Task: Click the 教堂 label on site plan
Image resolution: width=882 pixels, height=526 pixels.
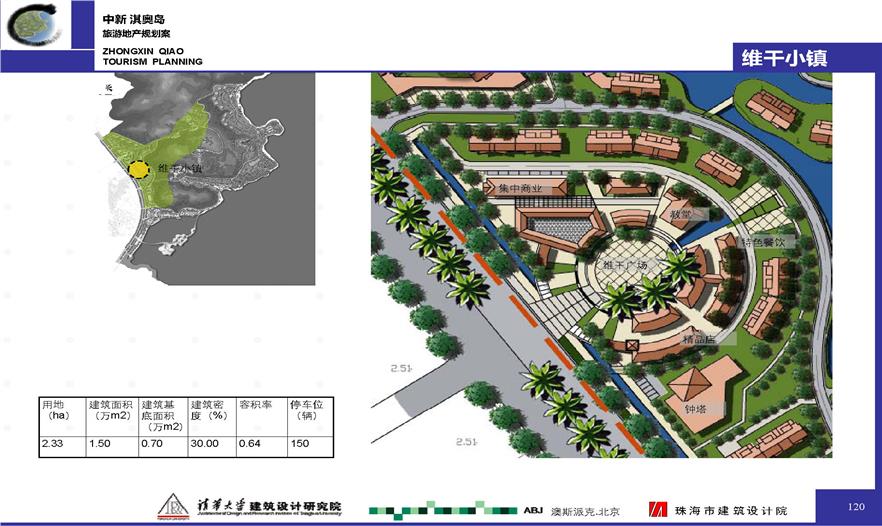Action: [682, 214]
